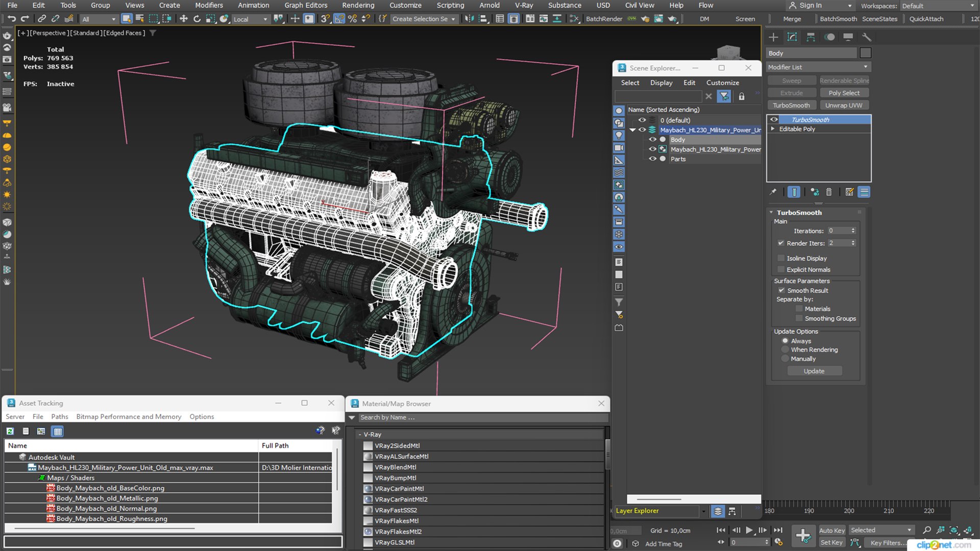Collapse the TurboSmooth rollout
Image resolution: width=980 pixels, height=551 pixels.
point(771,212)
